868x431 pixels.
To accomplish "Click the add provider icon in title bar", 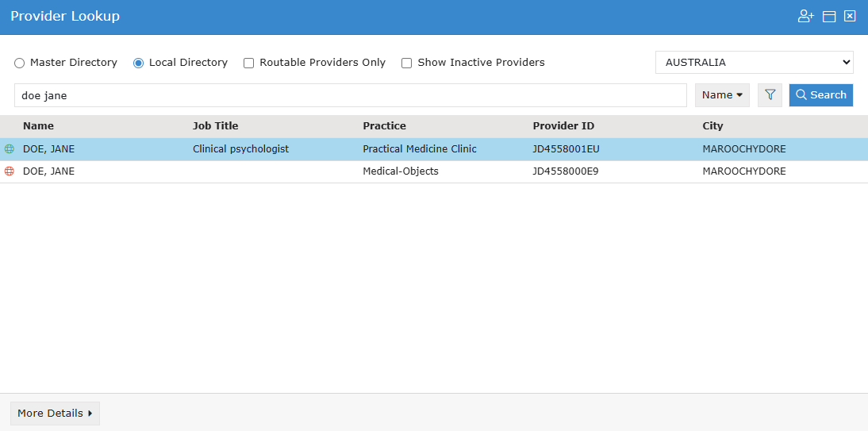I will coord(806,17).
